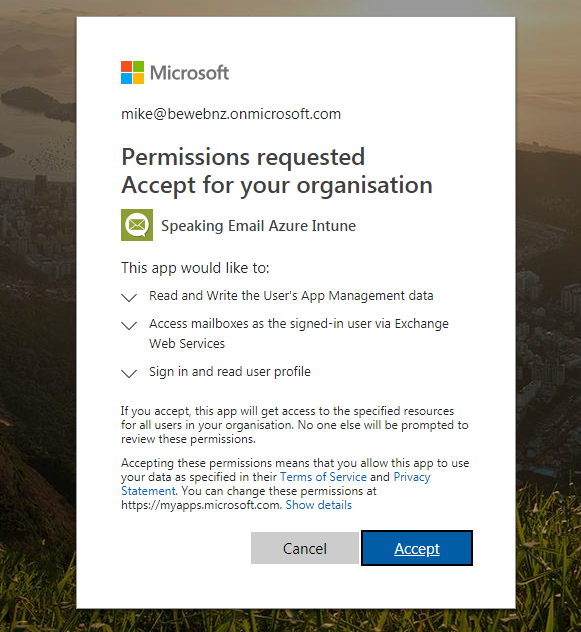The height and width of the screenshot is (632, 581).
Task: Expand the Read and Write App Management permission
Action: pos(129,297)
